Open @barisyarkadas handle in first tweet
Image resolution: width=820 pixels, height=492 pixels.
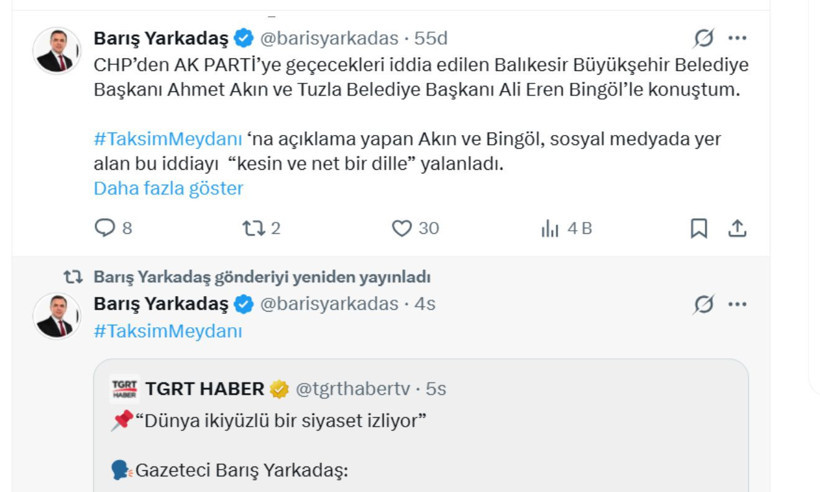pyautogui.click(x=329, y=38)
